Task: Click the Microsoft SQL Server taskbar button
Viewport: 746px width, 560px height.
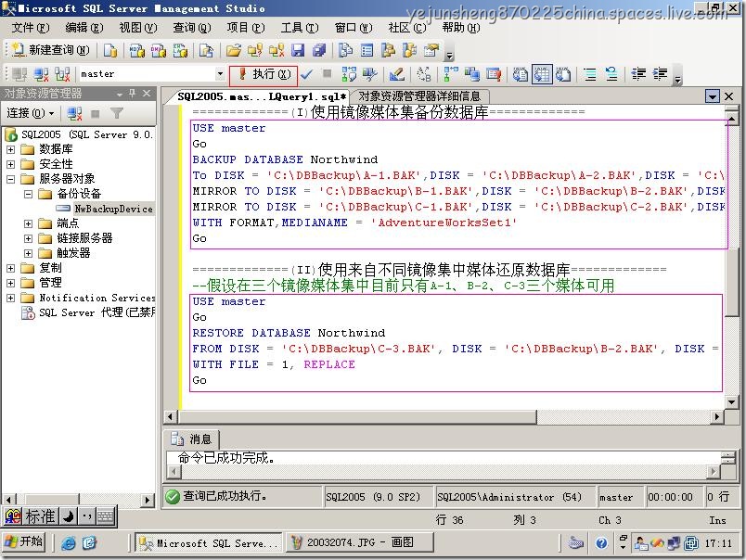Action: (209, 543)
